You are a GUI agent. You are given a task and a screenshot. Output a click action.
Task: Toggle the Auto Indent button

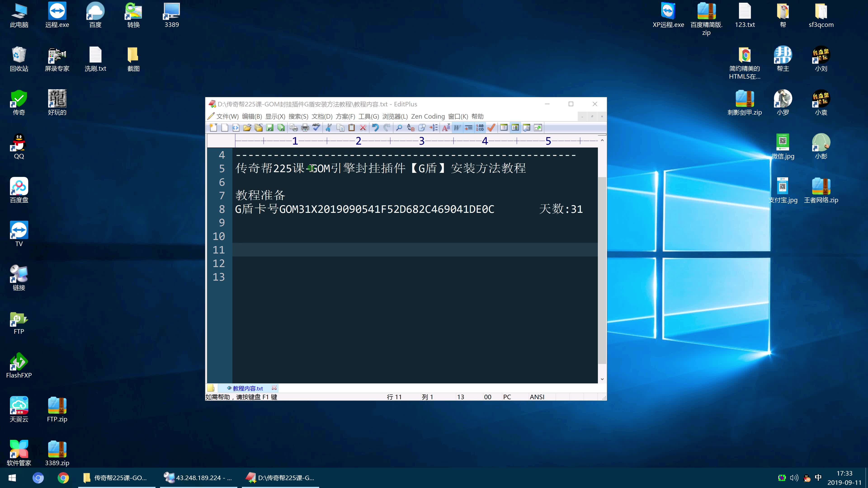pos(469,128)
